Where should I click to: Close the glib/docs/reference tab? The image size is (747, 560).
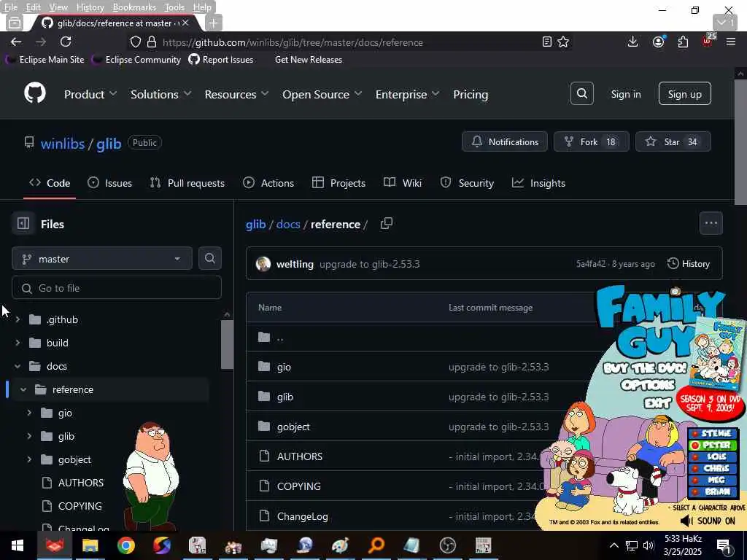click(x=185, y=23)
